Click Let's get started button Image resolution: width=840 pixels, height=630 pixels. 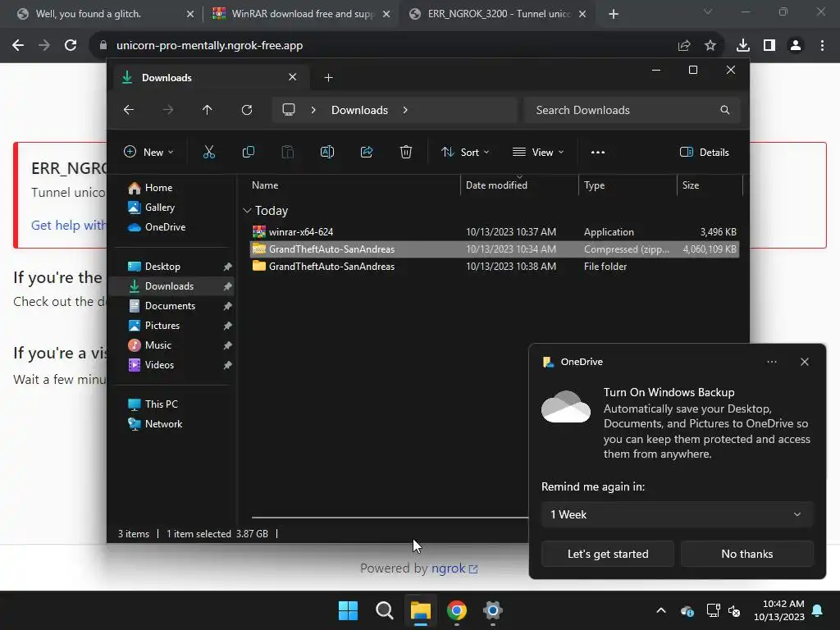pos(608,554)
